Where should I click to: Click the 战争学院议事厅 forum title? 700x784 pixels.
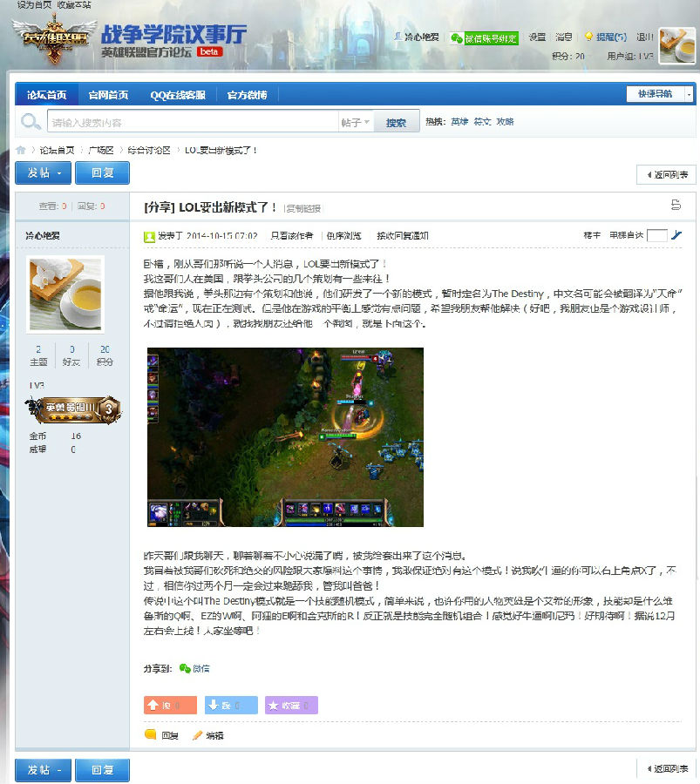173,34
